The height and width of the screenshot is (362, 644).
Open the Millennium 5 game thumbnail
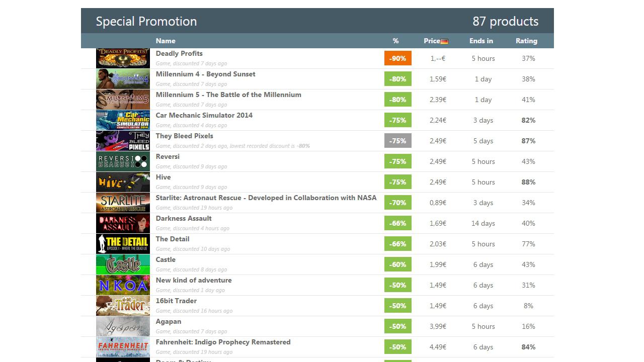(123, 100)
